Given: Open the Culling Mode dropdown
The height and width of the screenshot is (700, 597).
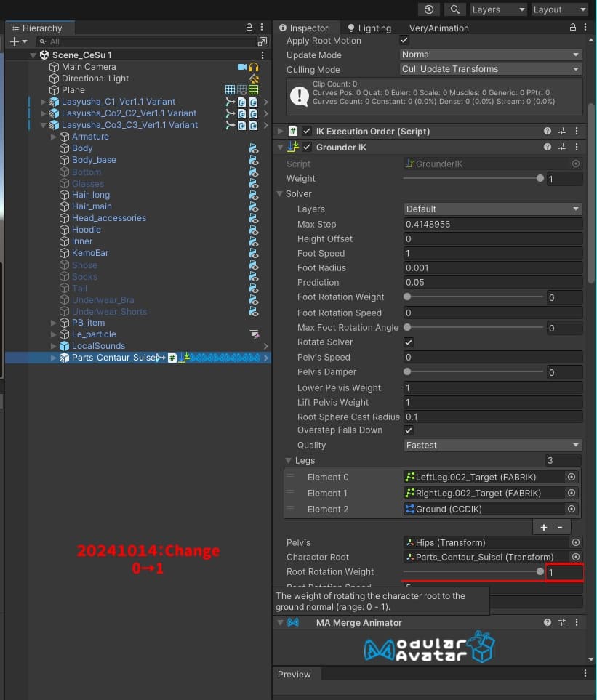Looking at the screenshot, I should coord(491,69).
